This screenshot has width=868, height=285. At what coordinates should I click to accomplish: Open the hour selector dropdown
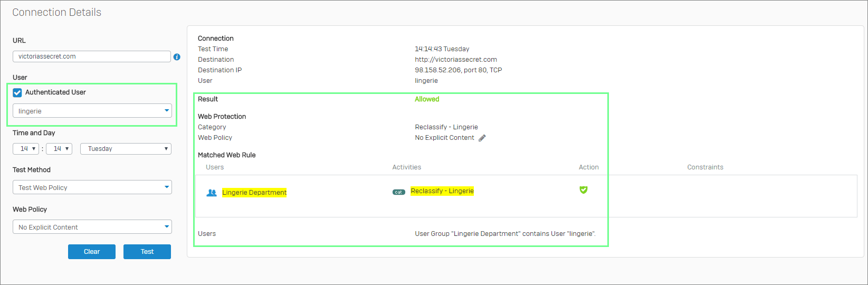[x=26, y=149]
